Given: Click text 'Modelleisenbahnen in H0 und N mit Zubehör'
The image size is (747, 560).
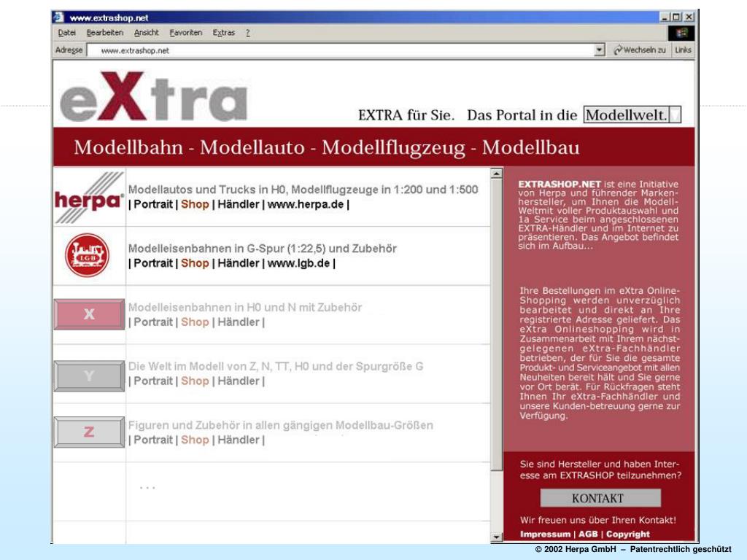Looking at the screenshot, I should (245, 308).
